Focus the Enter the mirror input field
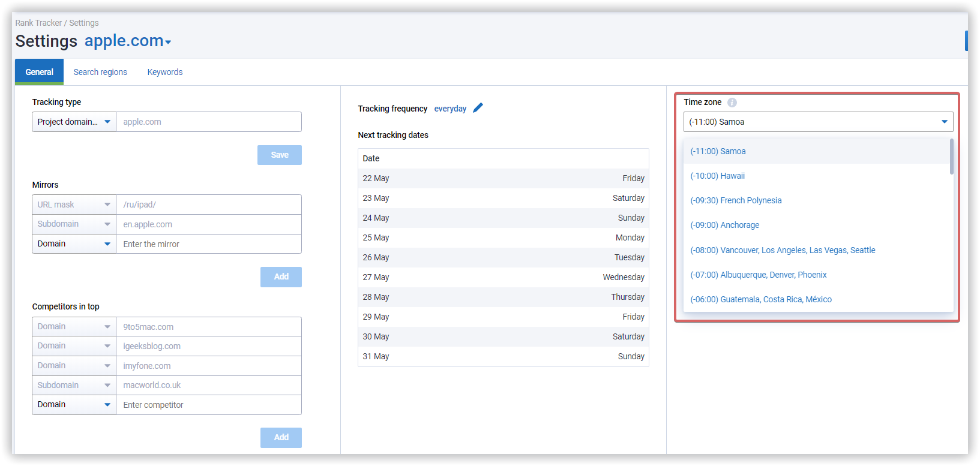The image size is (980, 466). tap(209, 244)
